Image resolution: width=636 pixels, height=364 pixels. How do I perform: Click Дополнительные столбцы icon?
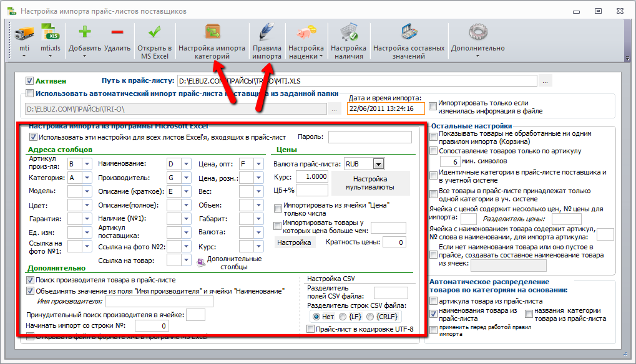201,263
